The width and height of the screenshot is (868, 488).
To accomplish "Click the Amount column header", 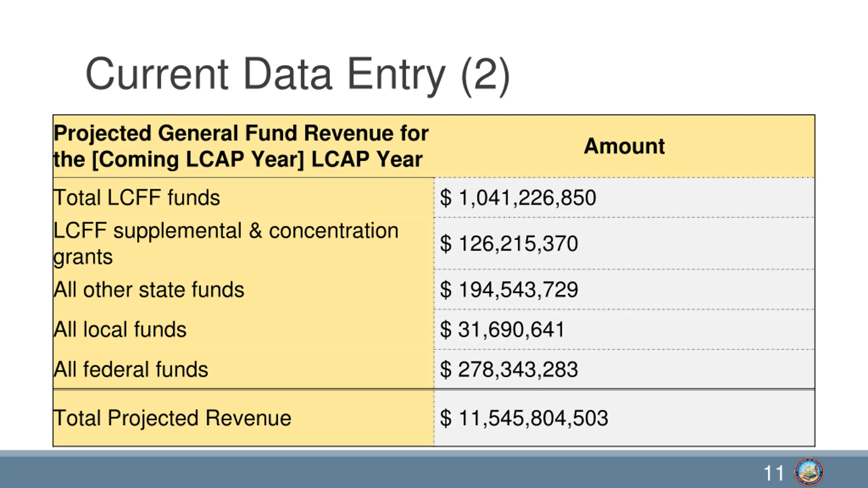I will click(624, 146).
